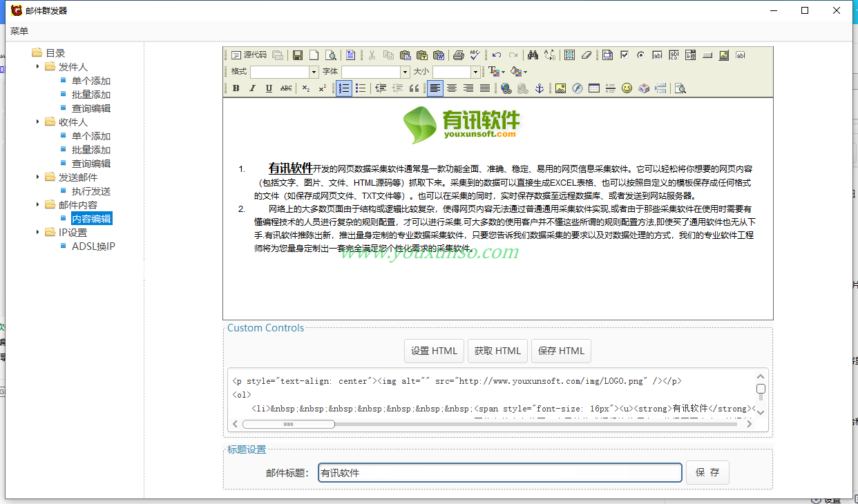Click Paste as plain text icon
This screenshot has height=504, width=858.
point(421,55)
